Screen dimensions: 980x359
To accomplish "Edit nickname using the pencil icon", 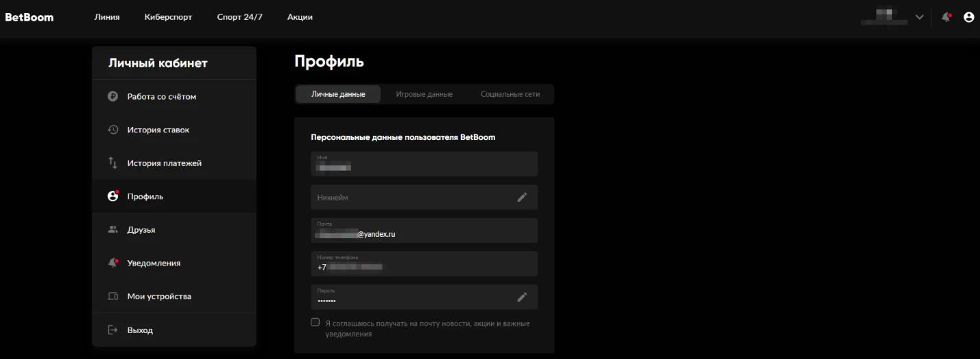I will [x=522, y=197].
